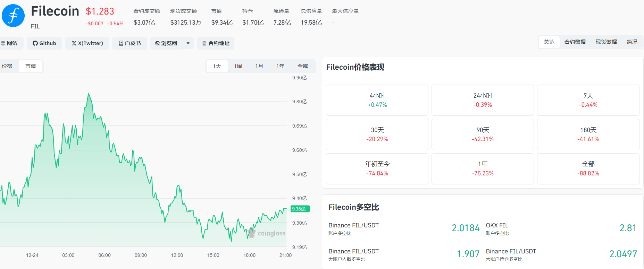Switch to the 现货数据 tab
Image resolution: width=644 pixels, height=269 pixels.
click(x=606, y=42)
